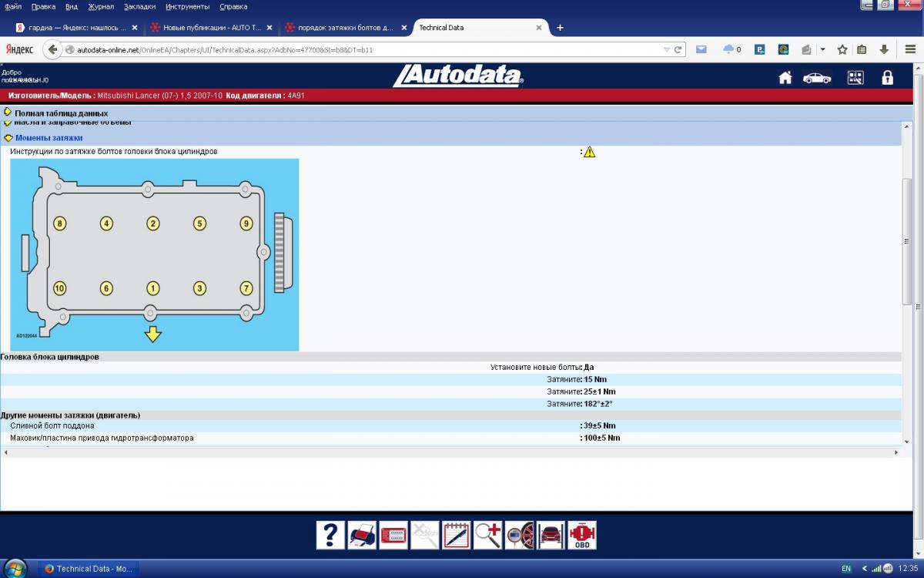The height and width of the screenshot is (578, 924).
Task: Click the padlock logout icon
Action: coord(887,77)
